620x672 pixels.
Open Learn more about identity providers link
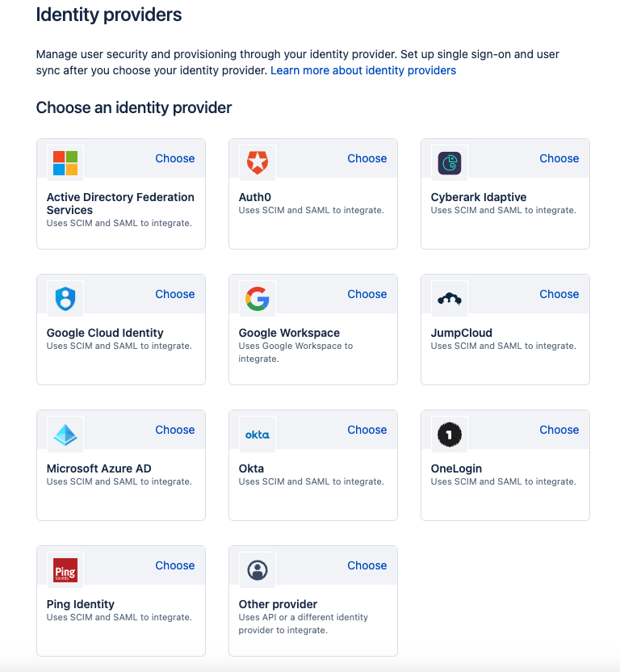tap(363, 70)
